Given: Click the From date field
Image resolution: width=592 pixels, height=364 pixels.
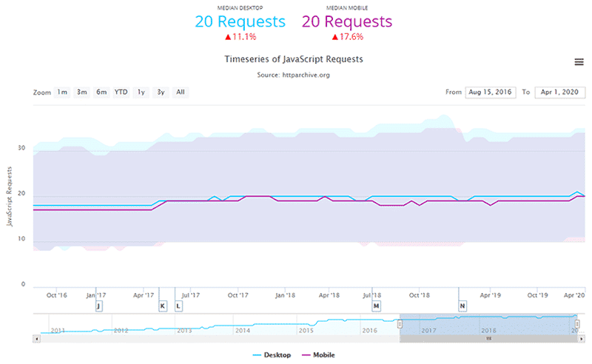Looking at the screenshot, I should [489, 92].
